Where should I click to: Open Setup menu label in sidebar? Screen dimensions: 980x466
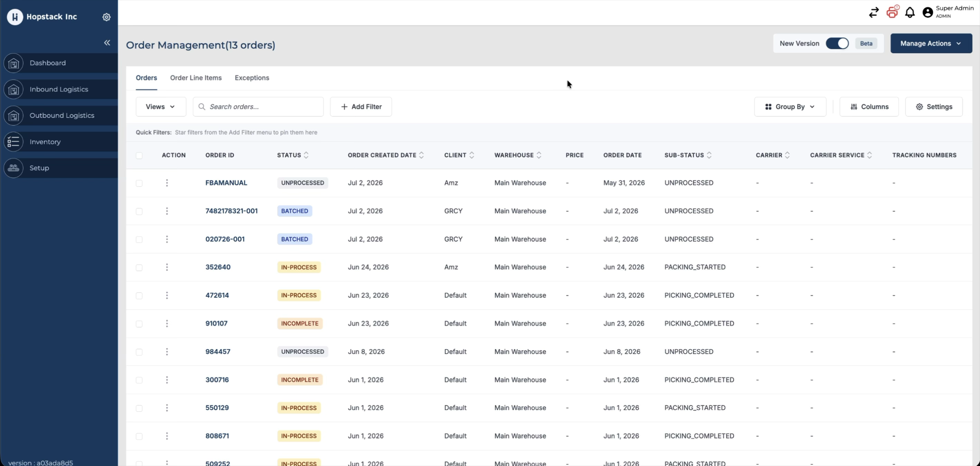click(x=39, y=168)
